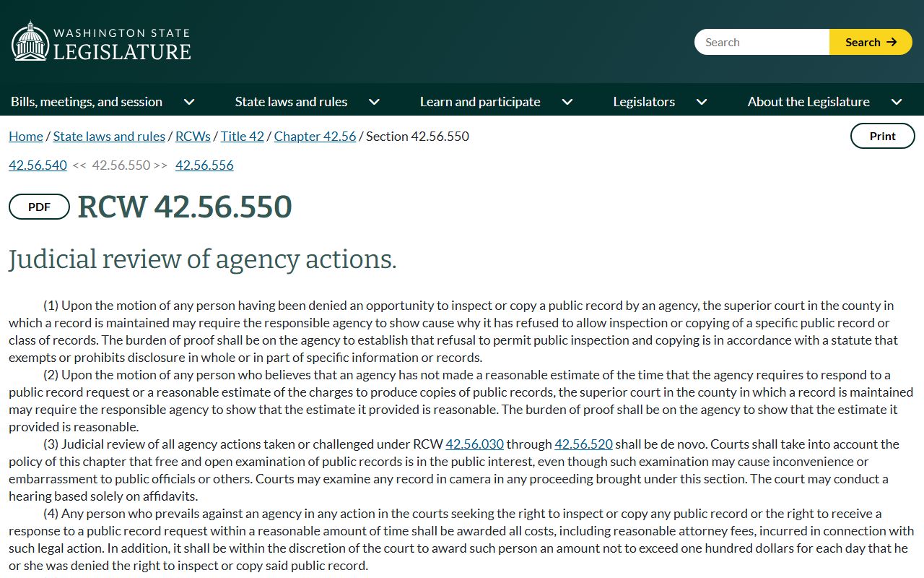Open Learn and participate menu
Image resolution: width=924 pixels, height=578 pixels.
[x=480, y=102]
